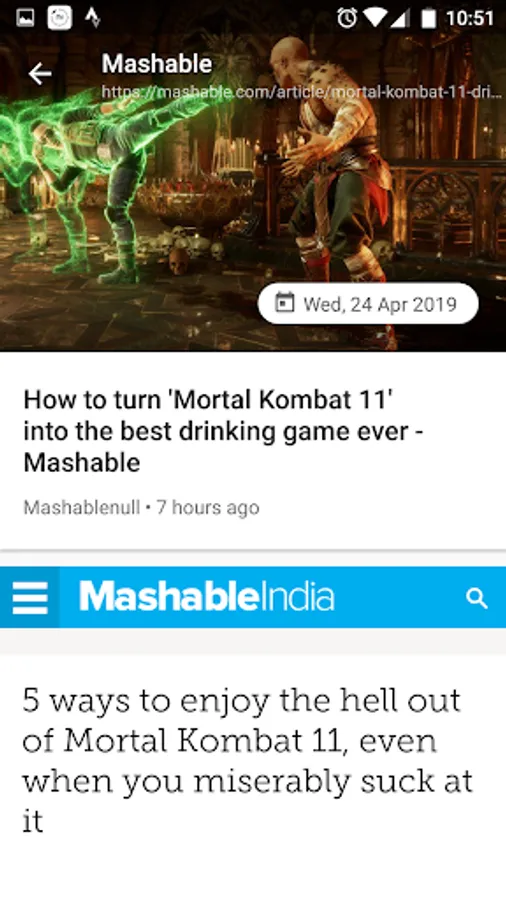Tap the battery status icon
Viewport: 506px width, 900px height.
click(429, 18)
